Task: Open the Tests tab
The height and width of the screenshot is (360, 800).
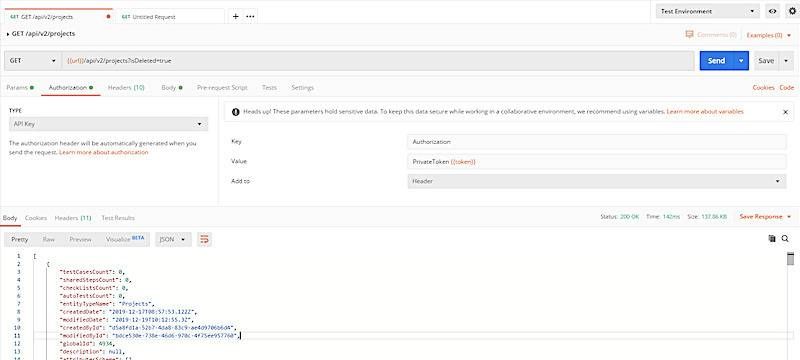Action: [269, 88]
